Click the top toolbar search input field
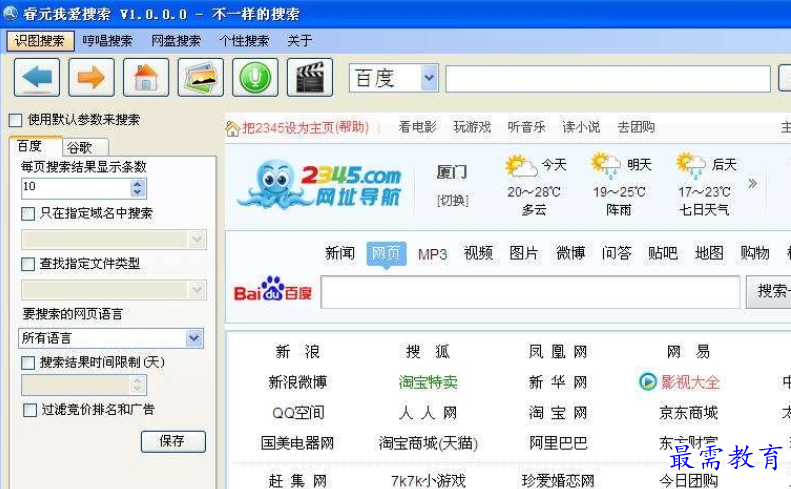 (x=608, y=79)
